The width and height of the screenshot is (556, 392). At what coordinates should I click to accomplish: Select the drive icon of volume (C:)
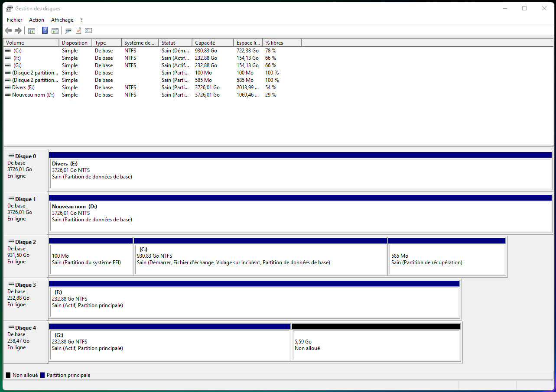tap(8, 51)
